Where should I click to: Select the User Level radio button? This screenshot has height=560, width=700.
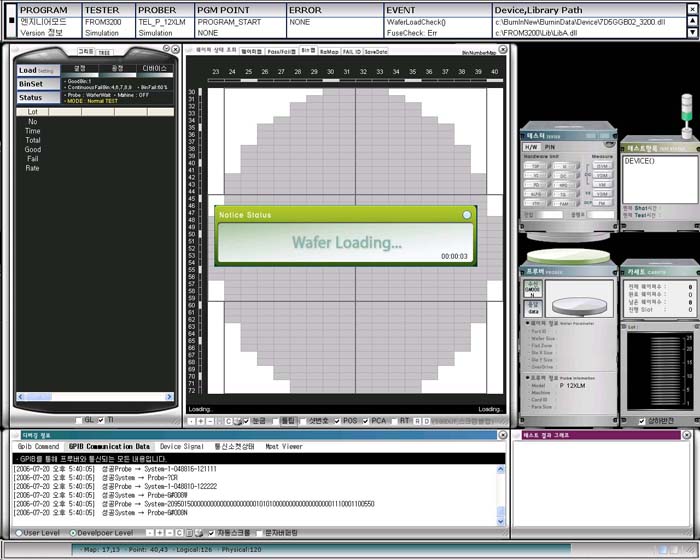tap(19, 533)
